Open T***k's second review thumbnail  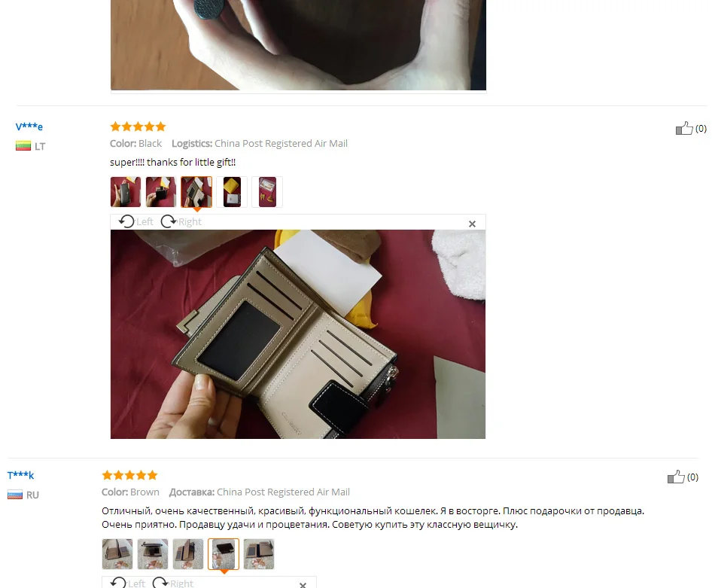[x=153, y=554]
